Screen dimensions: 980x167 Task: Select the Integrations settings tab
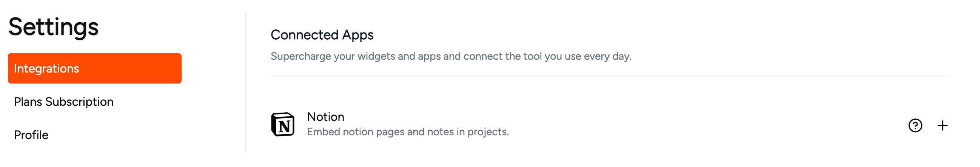(x=95, y=68)
